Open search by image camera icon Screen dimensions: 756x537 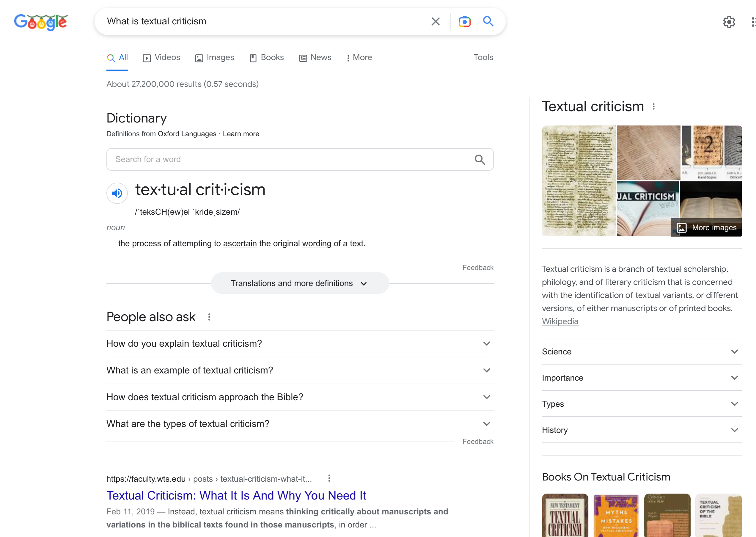(x=464, y=21)
